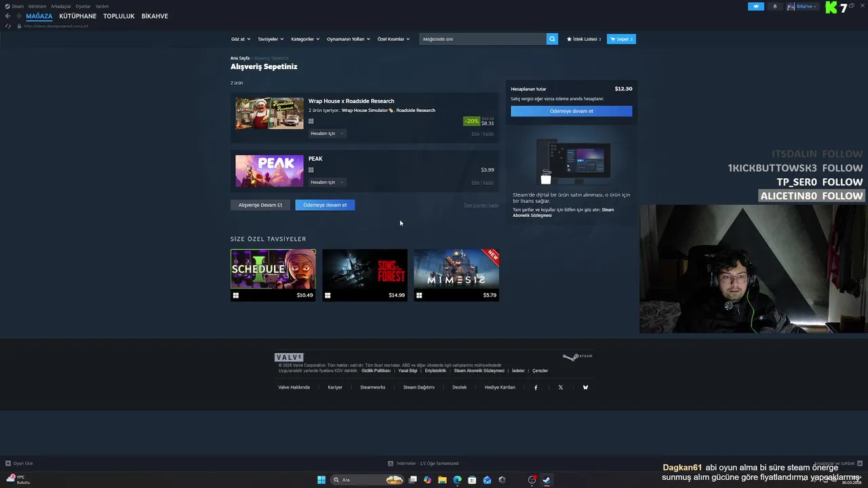Click the Facebook icon in footer
Image resolution: width=868 pixels, height=488 pixels.
(x=536, y=388)
